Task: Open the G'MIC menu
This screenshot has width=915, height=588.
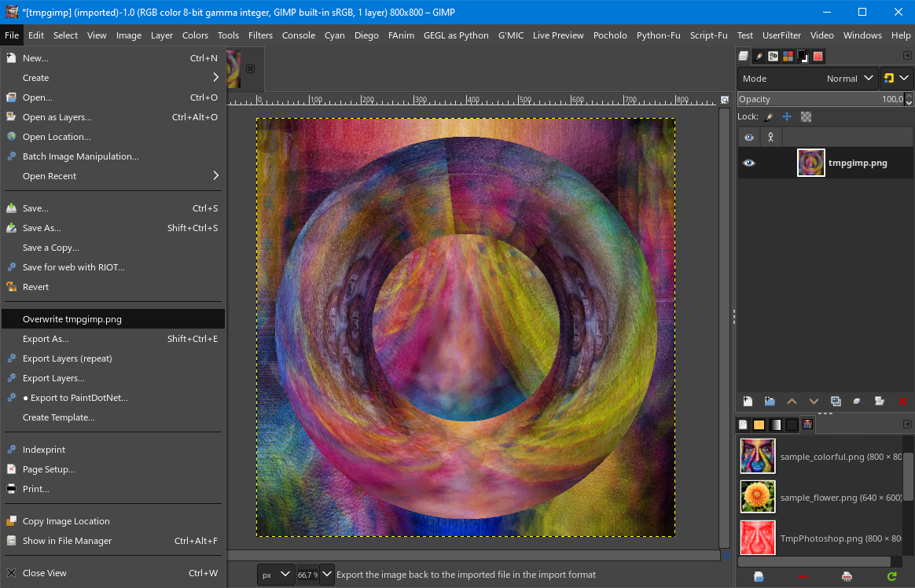Action: pyautogui.click(x=511, y=35)
